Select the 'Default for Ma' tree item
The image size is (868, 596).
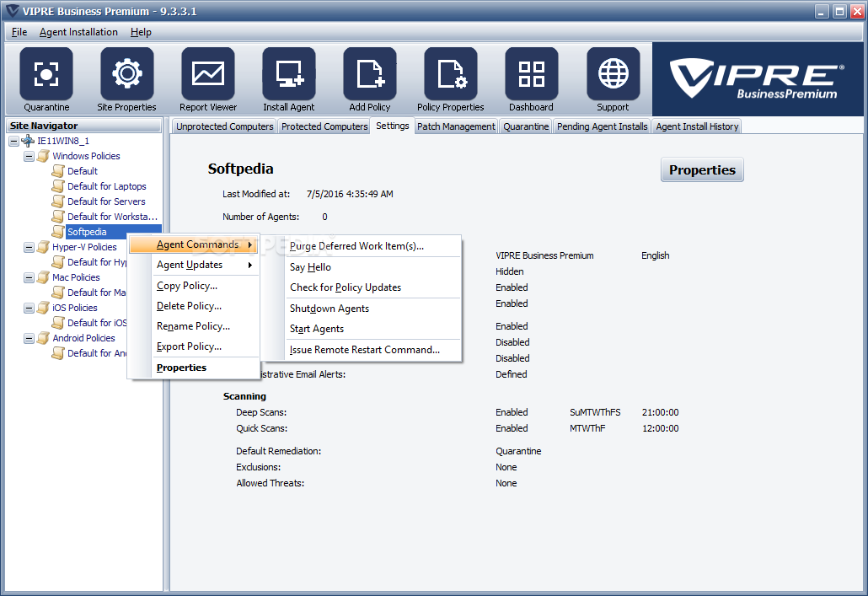96,292
